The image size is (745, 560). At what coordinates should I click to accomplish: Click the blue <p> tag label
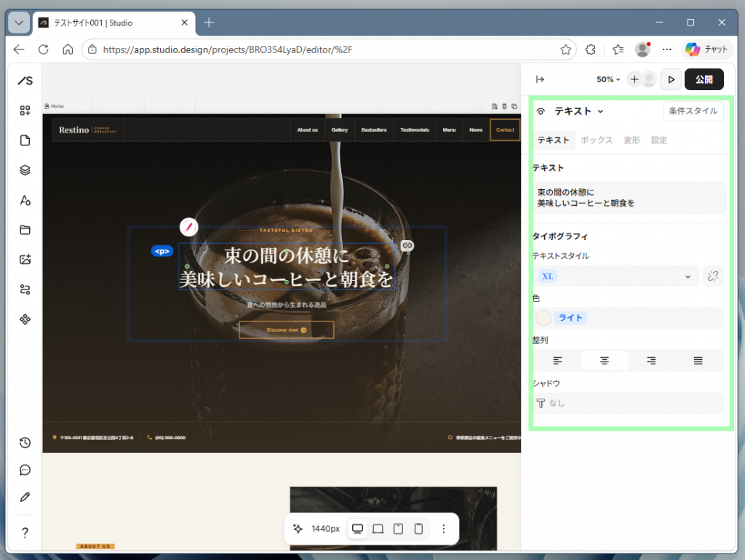(162, 251)
